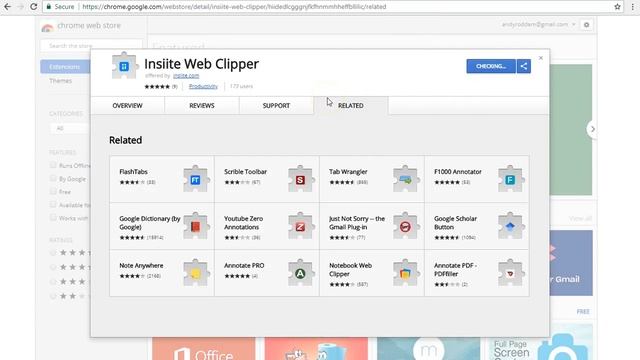
Task: Toggle the Works with checkbox
Action: (53, 217)
